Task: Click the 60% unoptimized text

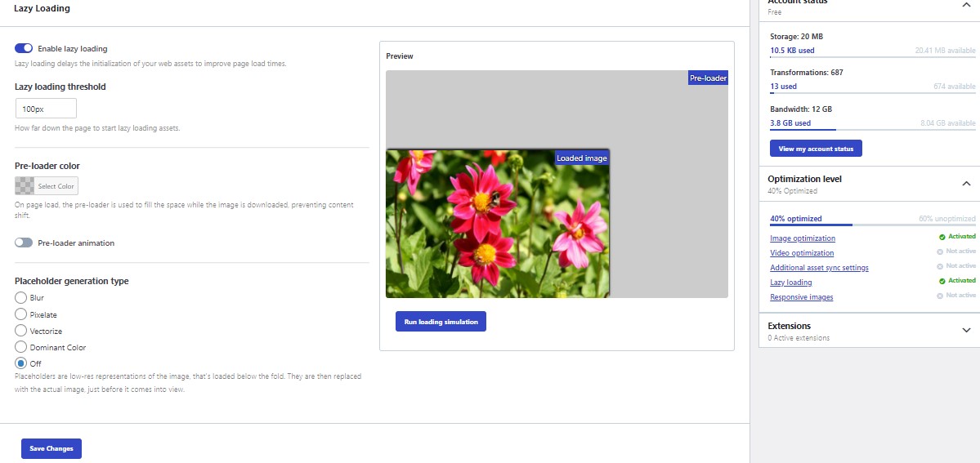Action: 946,219
